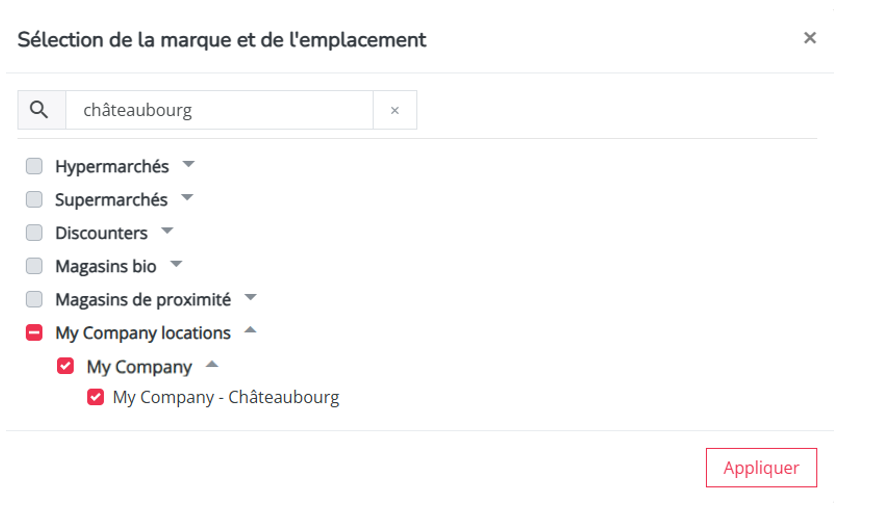Collapse the My Company subgroup arrow

point(212,364)
